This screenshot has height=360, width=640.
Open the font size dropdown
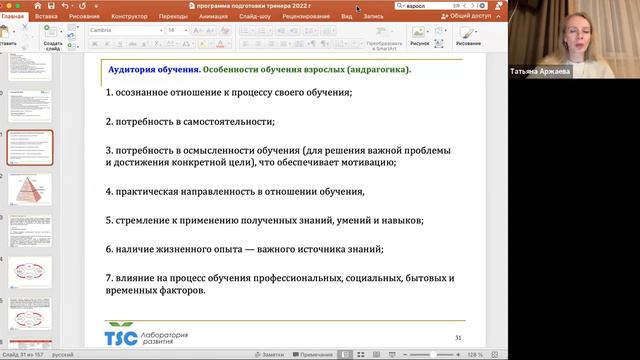[x=186, y=30]
